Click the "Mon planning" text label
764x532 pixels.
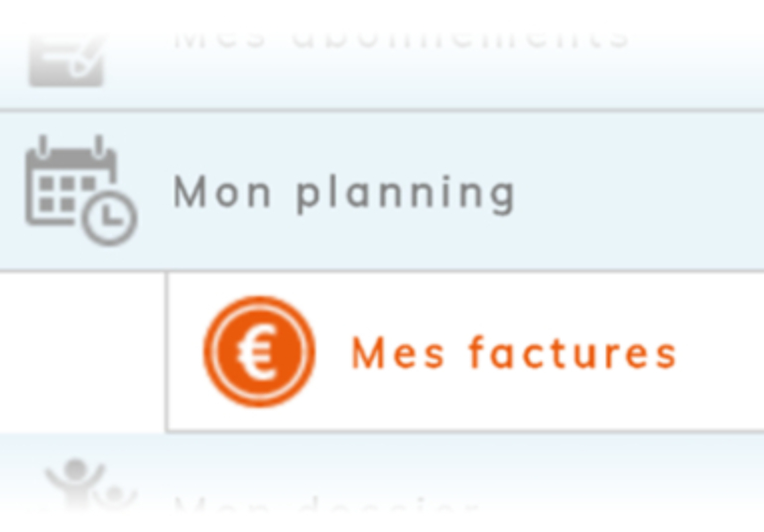click(343, 192)
